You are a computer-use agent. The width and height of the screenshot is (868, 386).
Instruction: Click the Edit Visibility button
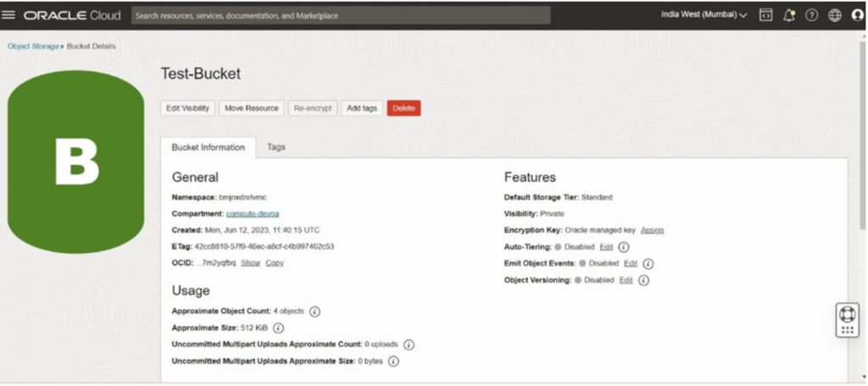[187, 109]
